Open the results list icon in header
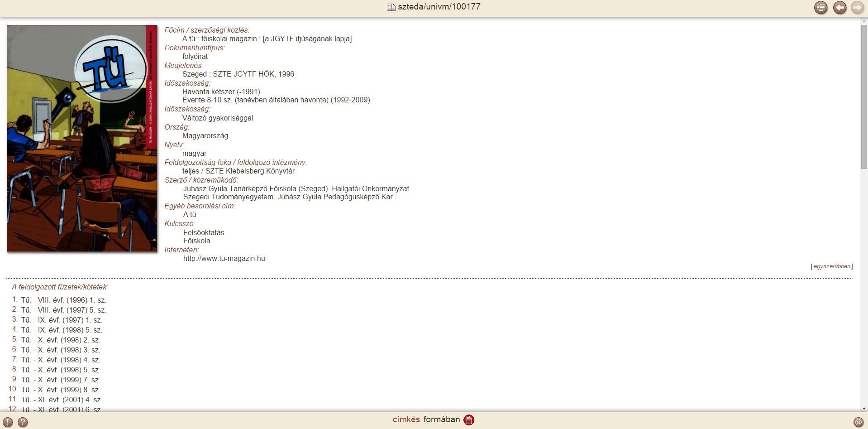The height and width of the screenshot is (429, 868). point(820,8)
